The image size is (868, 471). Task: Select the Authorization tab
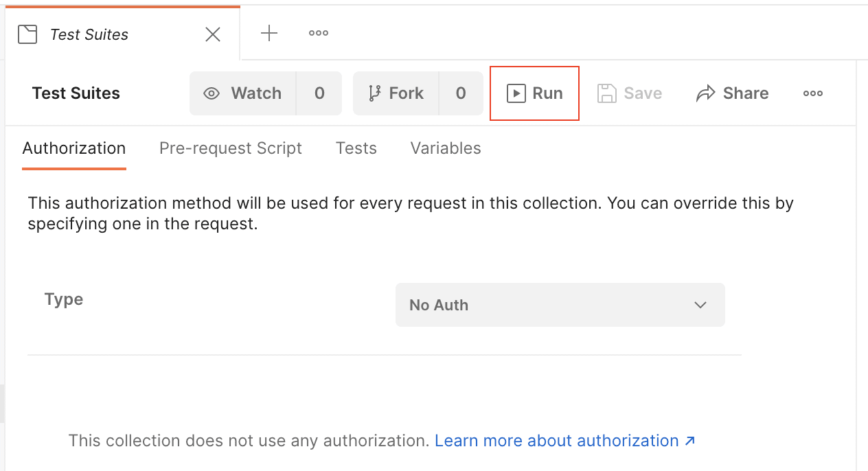(74, 148)
